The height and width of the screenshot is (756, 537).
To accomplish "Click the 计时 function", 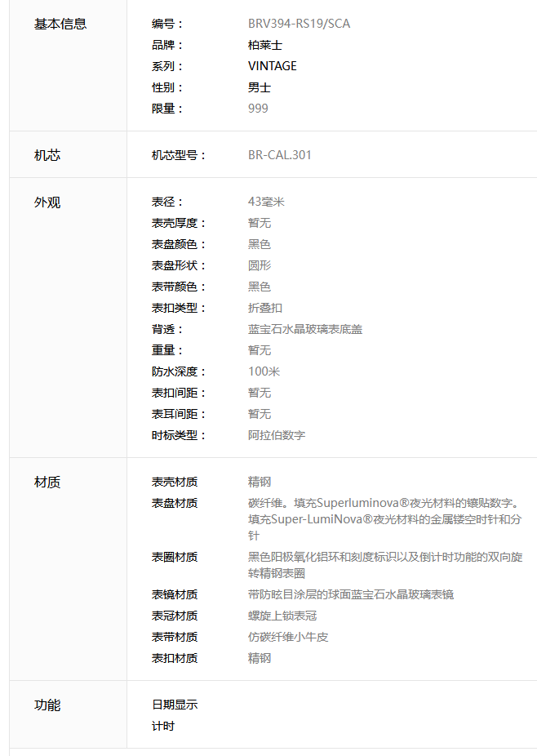I will [163, 726].
